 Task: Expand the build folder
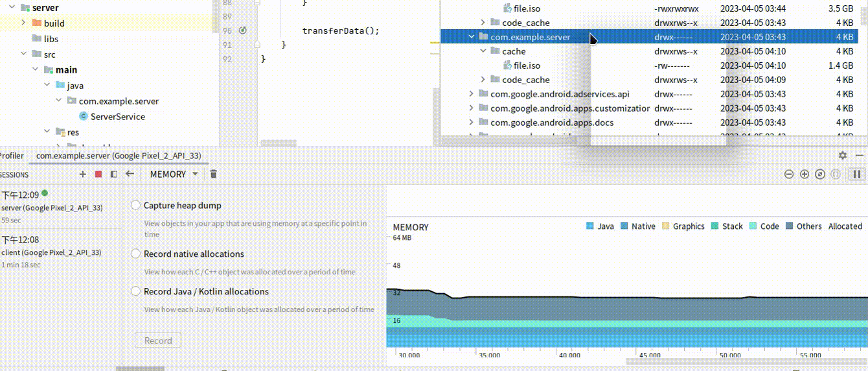23,23
